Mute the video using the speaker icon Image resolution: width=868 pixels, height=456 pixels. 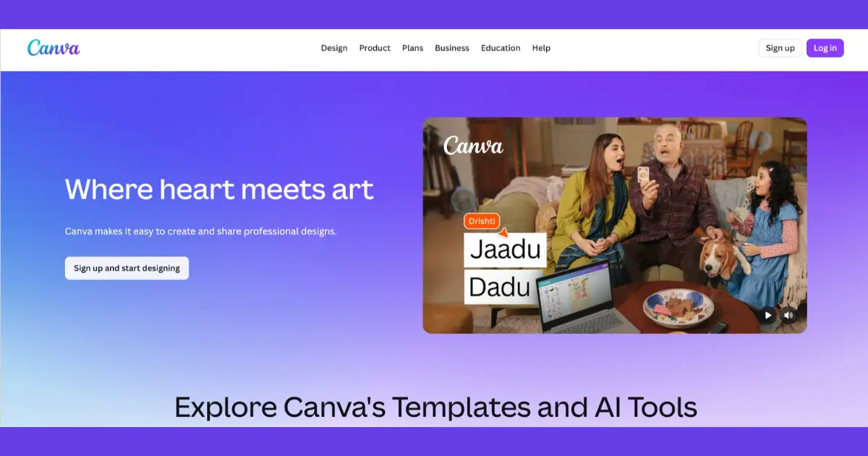pos(788,315)
